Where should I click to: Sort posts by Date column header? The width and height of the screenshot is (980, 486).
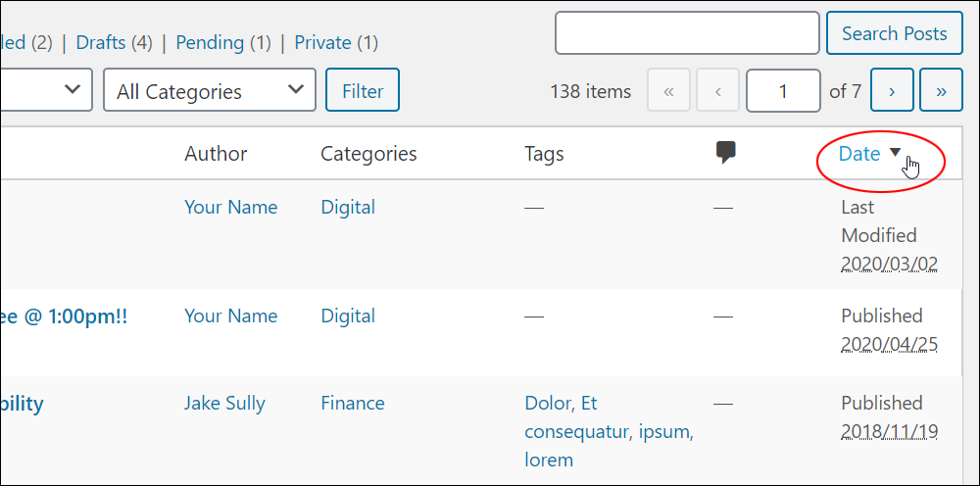click(x=859, y=153)
